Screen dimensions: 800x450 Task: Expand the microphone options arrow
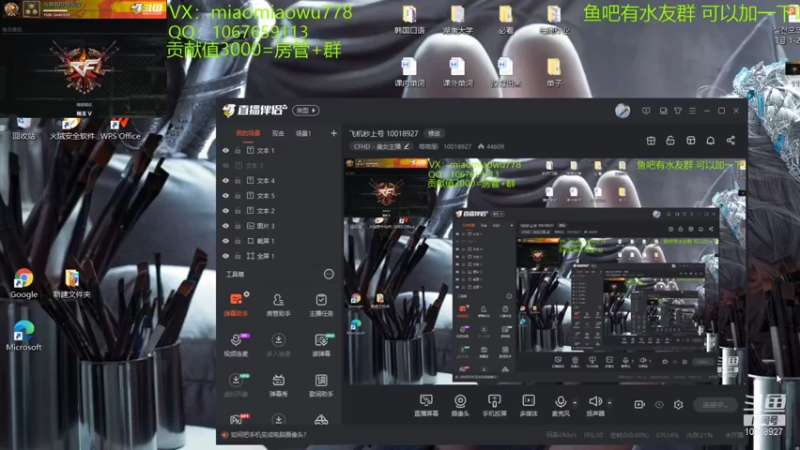tap(575, 403)
